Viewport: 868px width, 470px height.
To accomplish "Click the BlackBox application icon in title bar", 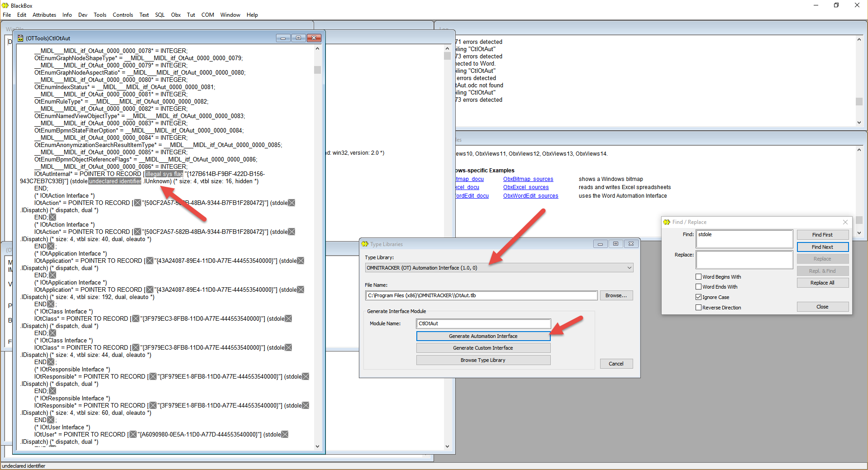I will pos(5,5).
